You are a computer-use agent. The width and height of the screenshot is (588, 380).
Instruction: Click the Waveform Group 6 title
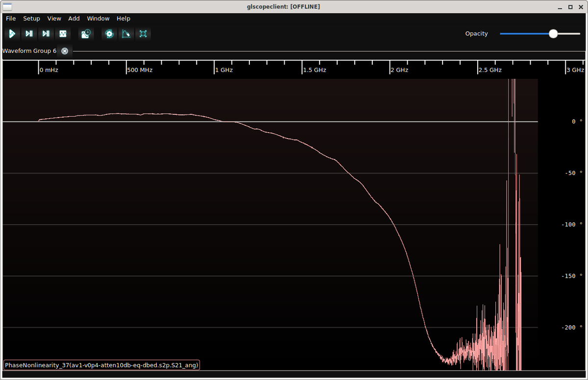point(29,51)
